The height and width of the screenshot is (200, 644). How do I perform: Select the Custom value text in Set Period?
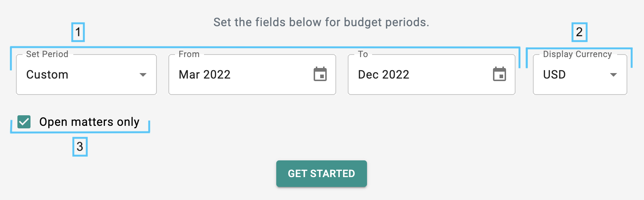(x=47, y=75)
